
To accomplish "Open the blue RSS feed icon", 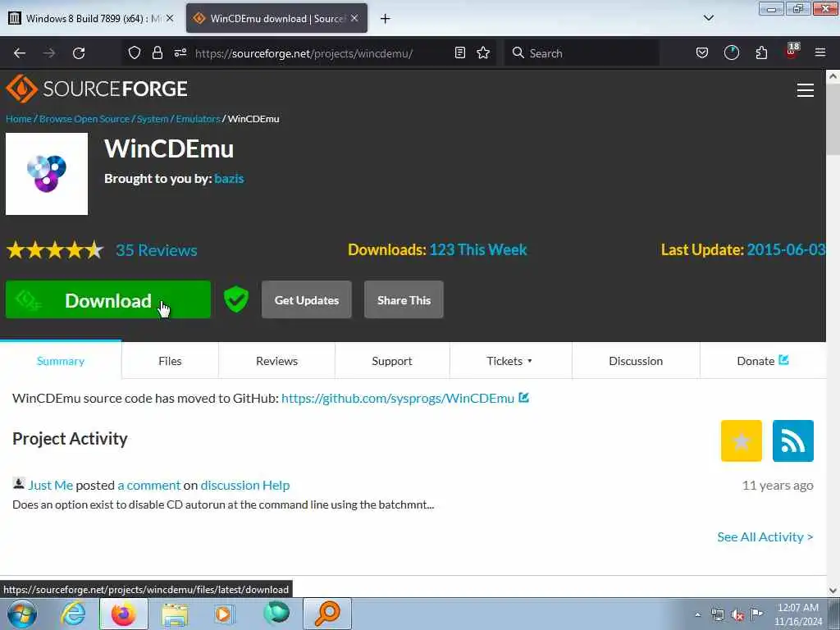I will [x=793, y=441].
